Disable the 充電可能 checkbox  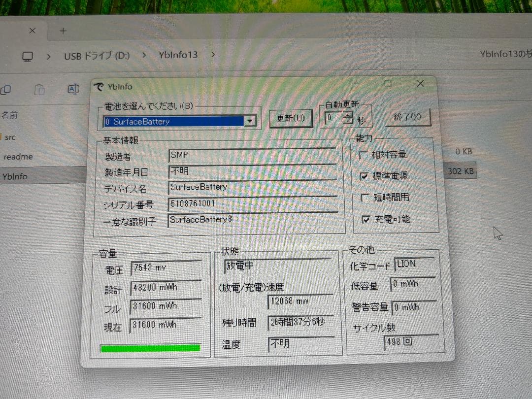tap(366, 219)
